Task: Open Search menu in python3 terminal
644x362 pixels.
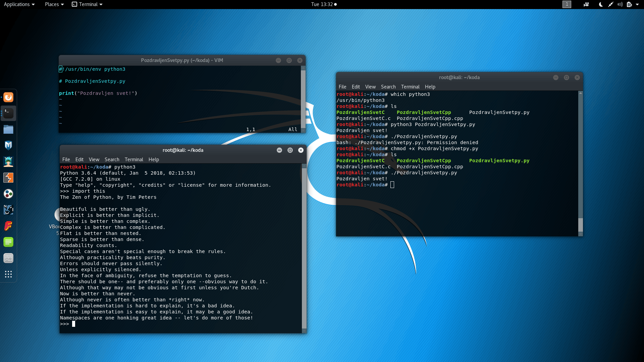Action: point(112,160)
